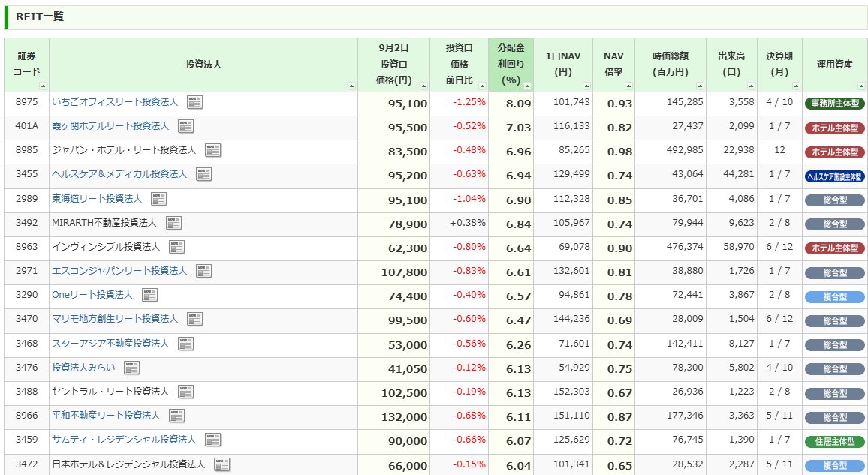Sort by 分配金利回り column arrow
This screenshot has width=868, height=475.
(527, 86)
